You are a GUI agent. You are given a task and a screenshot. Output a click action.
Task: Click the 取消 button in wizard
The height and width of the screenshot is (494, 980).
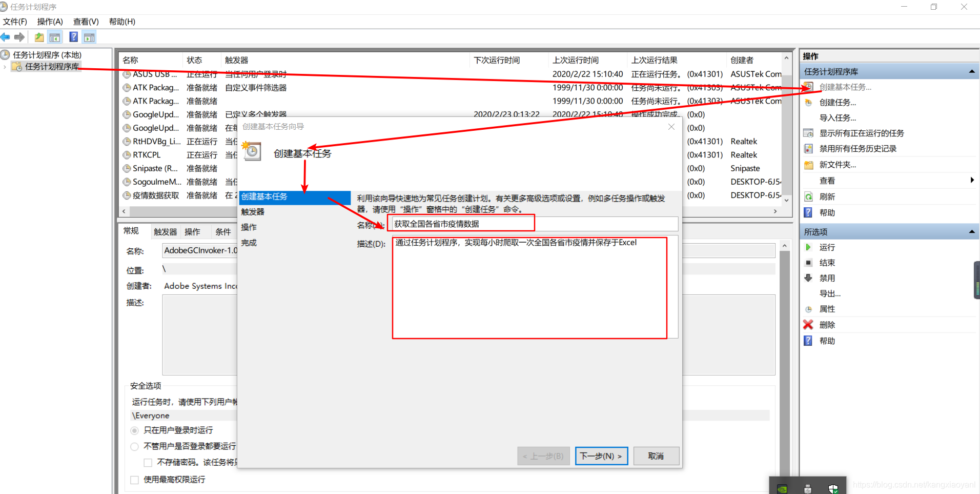(656, 456)
